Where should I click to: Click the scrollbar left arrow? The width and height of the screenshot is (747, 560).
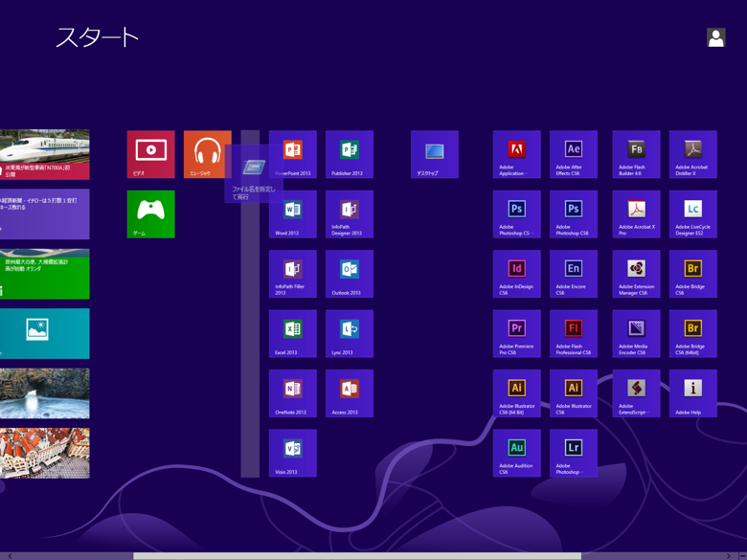click(10, 556)
